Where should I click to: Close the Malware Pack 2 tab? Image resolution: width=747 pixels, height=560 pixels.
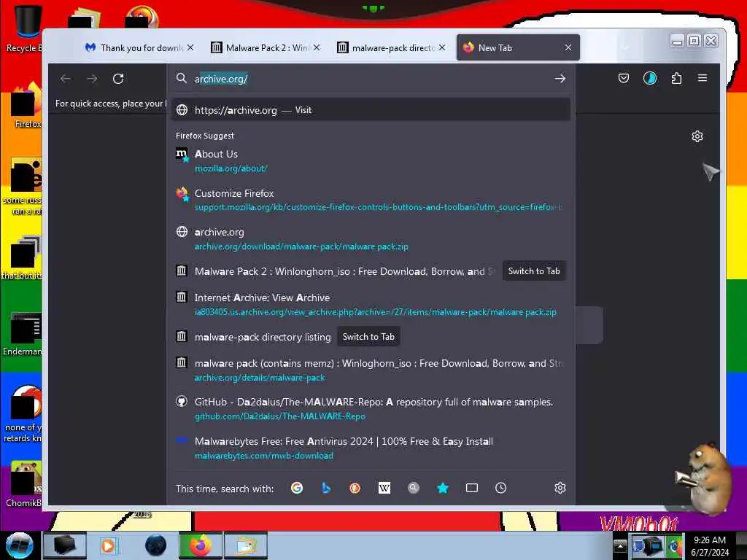tap(317, 47)
